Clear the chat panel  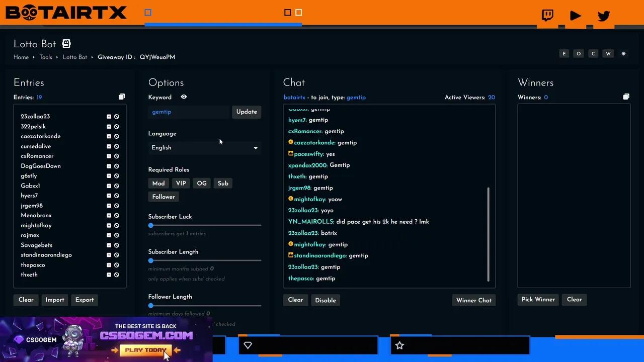click(x=295, y=300)
